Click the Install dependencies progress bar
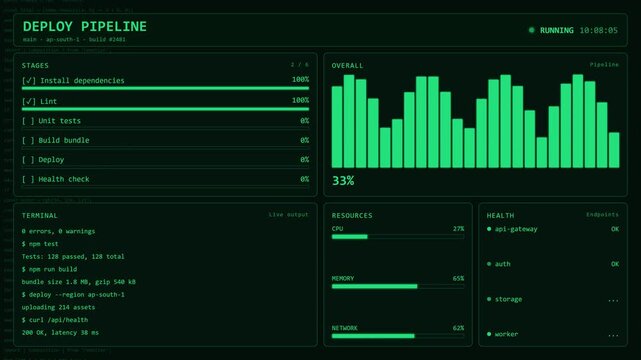Screen dimensions: 641x360 point(166,88)
